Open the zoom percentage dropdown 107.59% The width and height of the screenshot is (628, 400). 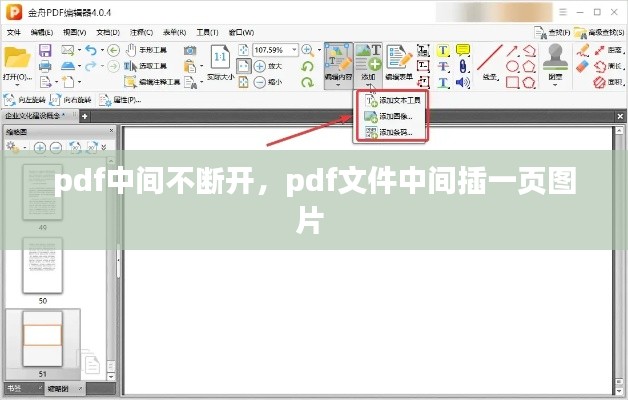tap(294, 49)
